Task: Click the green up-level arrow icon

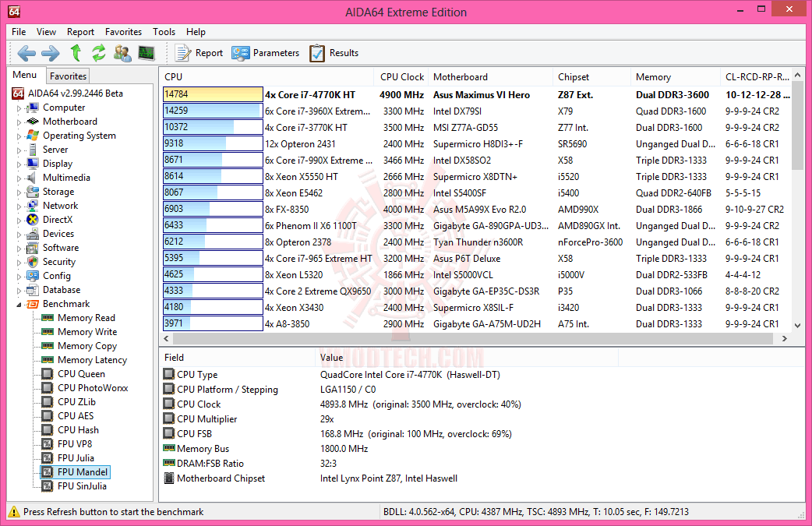Action: point(76,53)
